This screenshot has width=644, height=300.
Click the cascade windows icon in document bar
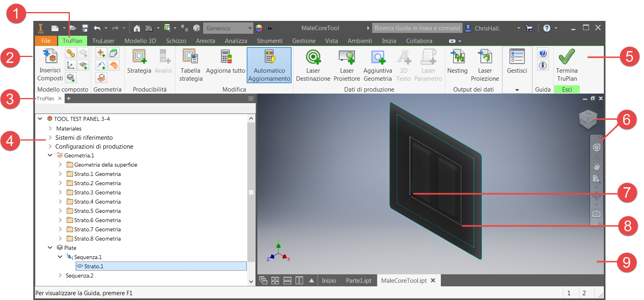pos(263,280)
